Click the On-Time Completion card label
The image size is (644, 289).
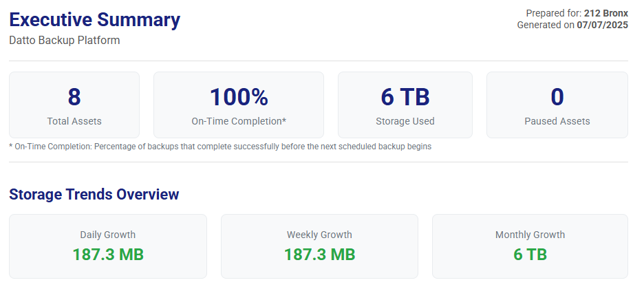click(239, 121)
